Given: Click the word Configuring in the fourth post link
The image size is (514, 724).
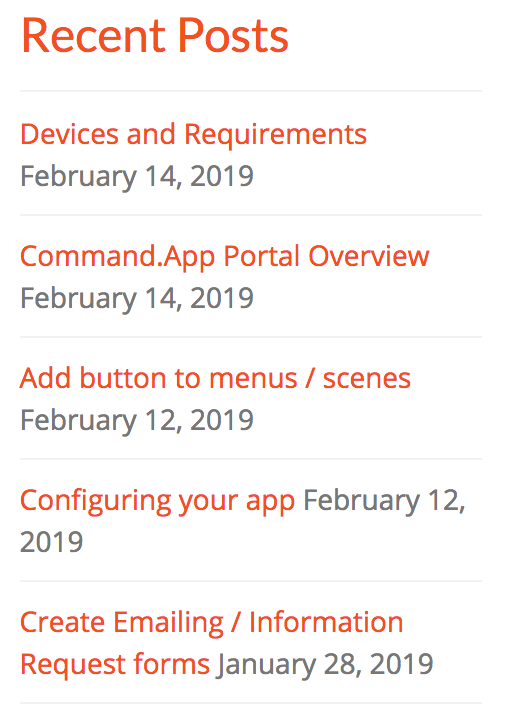Looking at the screenshot, I should (96, 501).
